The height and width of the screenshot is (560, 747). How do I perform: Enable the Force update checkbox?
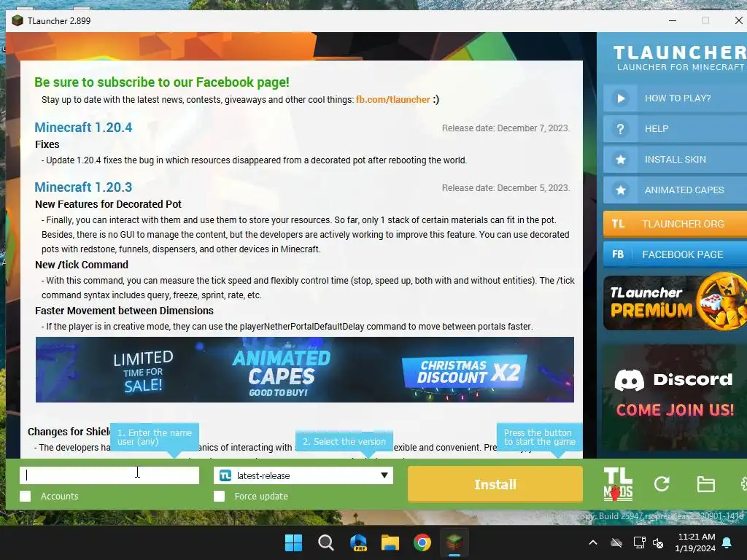(219, 496)
